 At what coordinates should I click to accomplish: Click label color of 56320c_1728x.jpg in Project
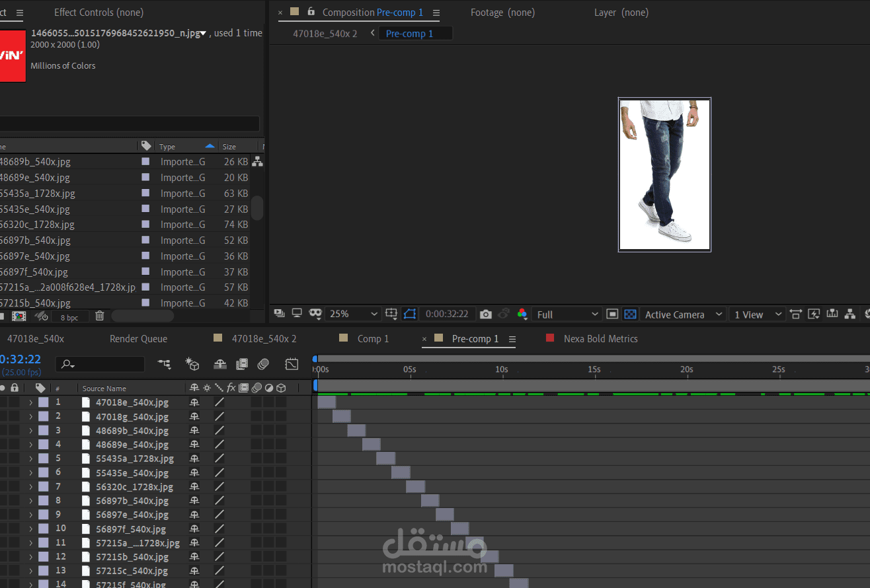coord(145,225)
